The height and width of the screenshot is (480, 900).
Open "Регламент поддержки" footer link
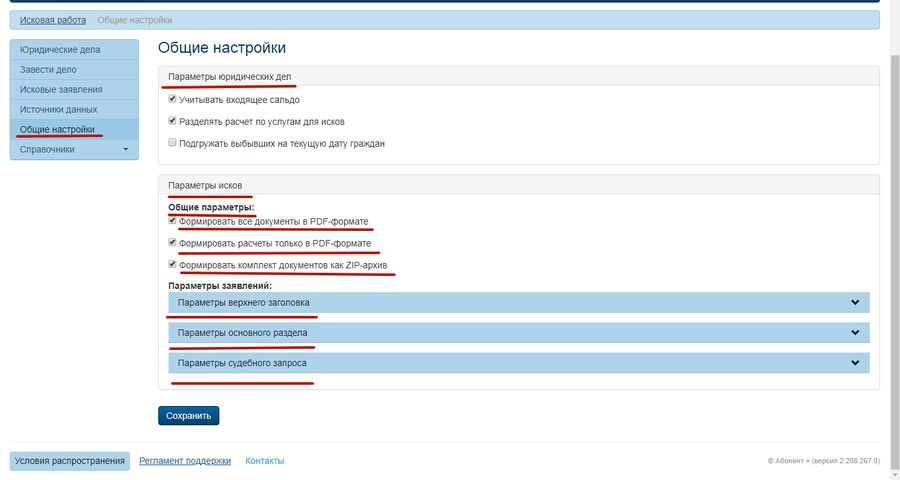tap(185, 460)
